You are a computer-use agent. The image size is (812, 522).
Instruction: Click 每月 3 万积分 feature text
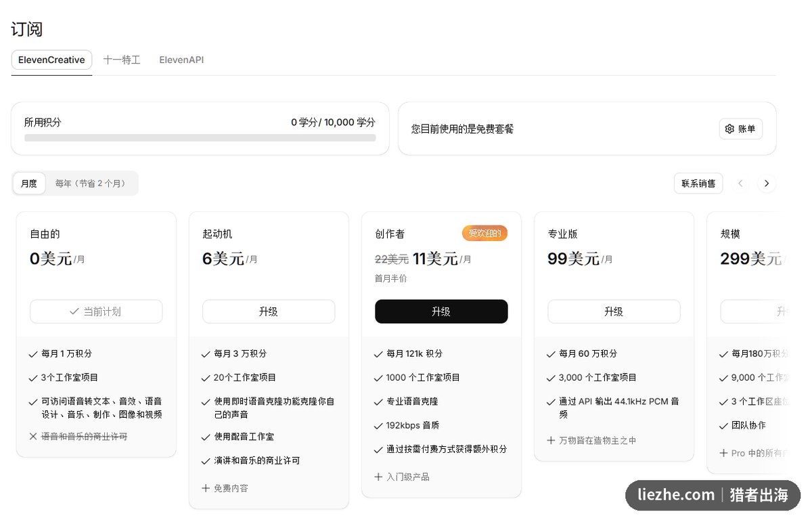240,353
